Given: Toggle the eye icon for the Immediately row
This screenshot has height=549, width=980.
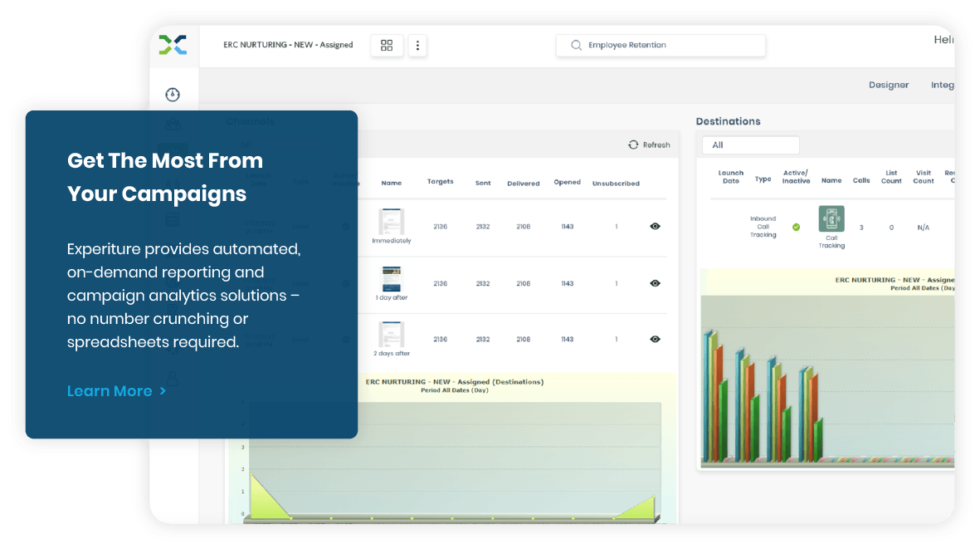Looking at the screenshot, I should pos(655,227).
